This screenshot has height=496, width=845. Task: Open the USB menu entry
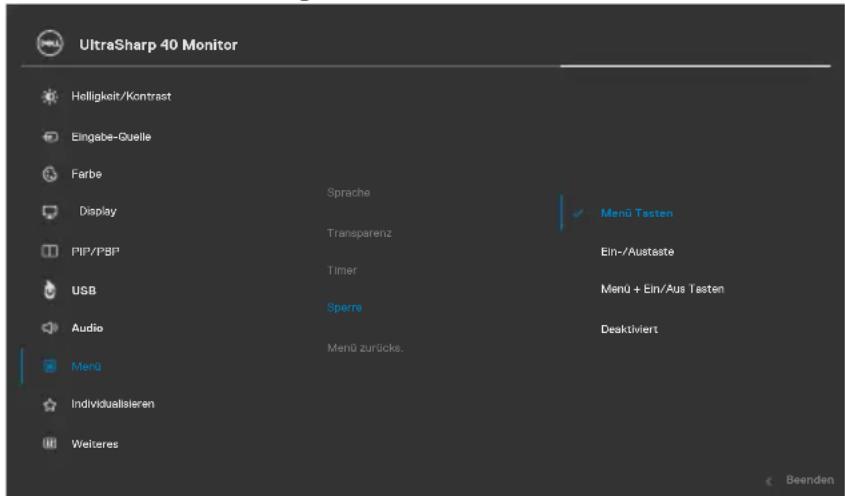point(84,291)
